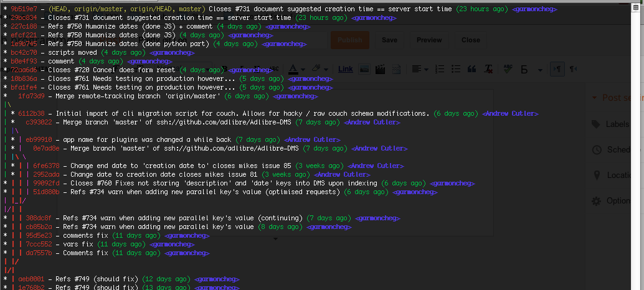
Task: Click the remove formatting icon
Action: [x=489, y=68]
